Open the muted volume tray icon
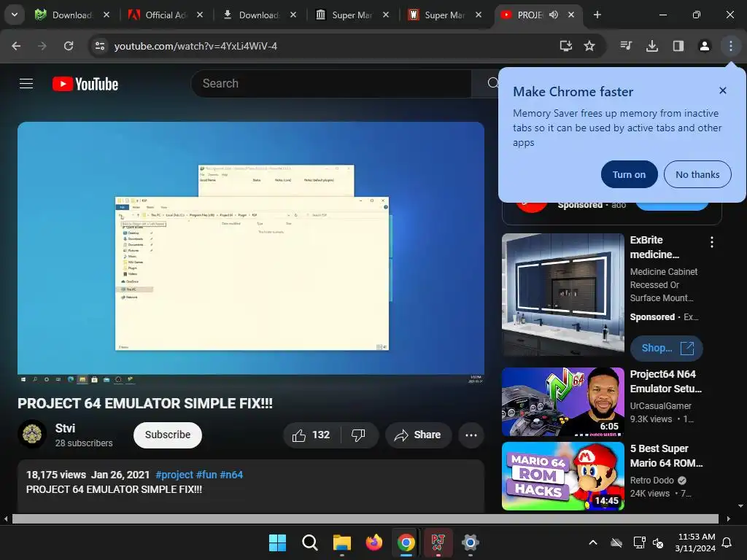This screenshot has height=560, width=747. point(659,542)
